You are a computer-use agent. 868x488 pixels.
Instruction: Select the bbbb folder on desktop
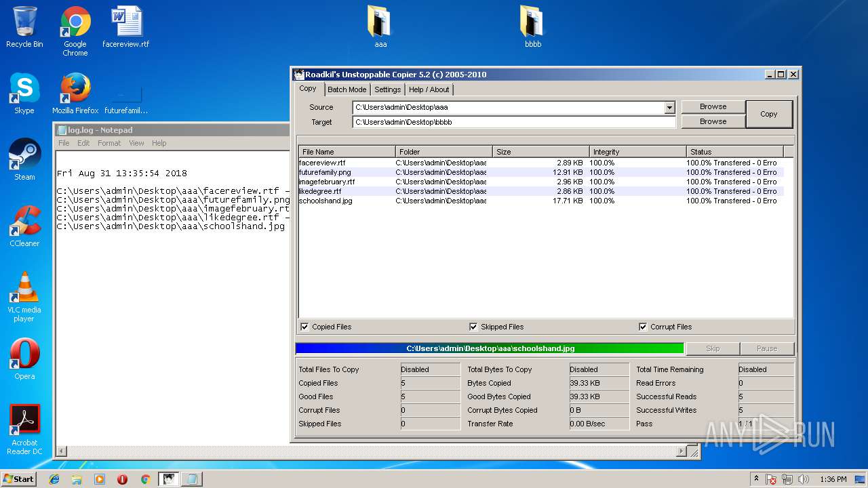[533, 27]
